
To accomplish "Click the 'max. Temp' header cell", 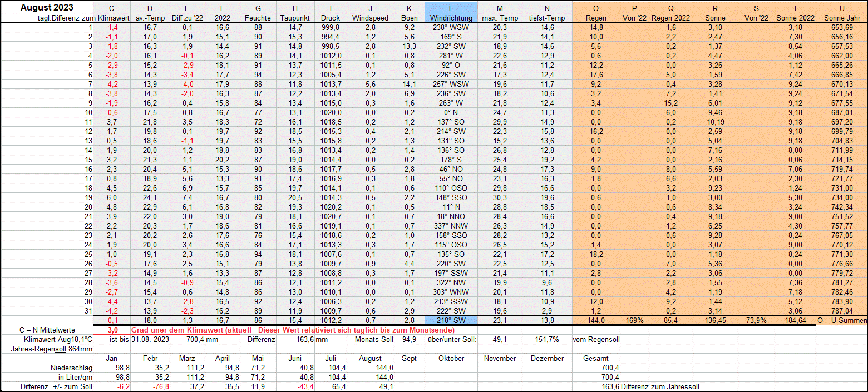I will [x=500, y=18].
